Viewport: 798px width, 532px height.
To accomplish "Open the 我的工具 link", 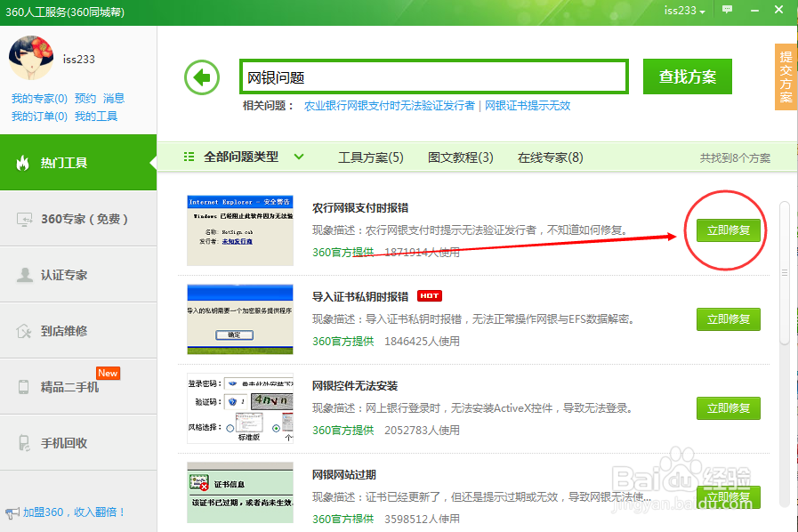I will click(96, 117).
